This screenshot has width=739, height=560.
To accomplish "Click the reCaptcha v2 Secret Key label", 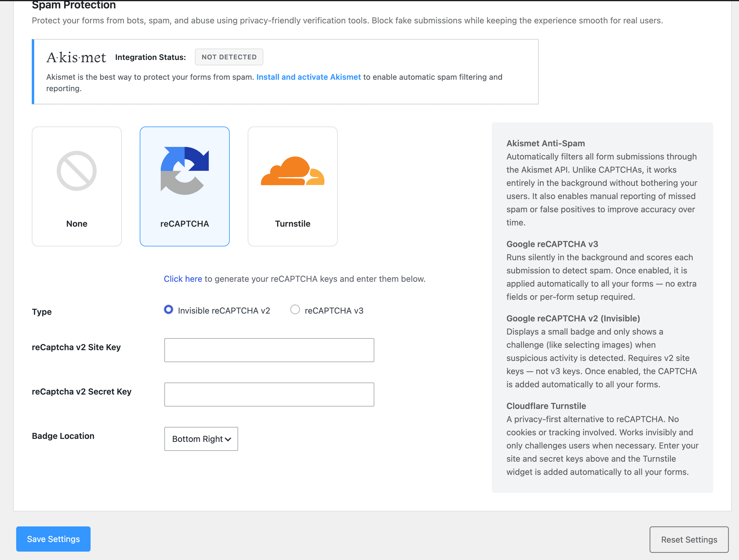I will [x=82, y=392].
